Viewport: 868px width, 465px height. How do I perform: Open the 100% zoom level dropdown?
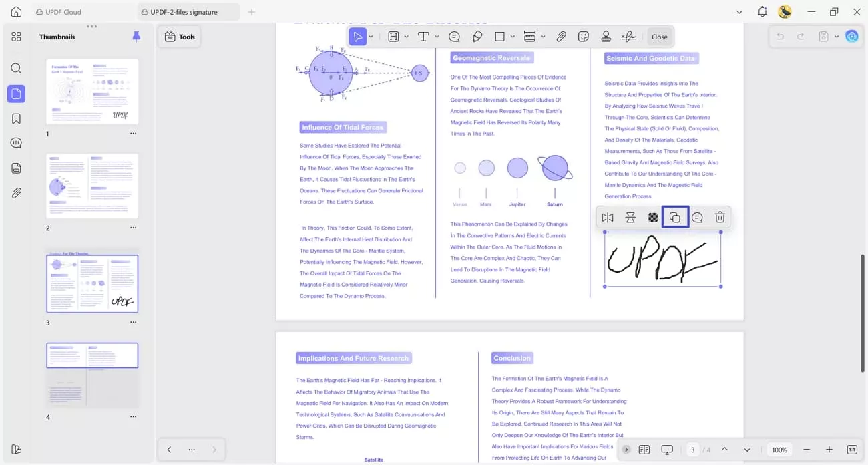tap(779, 450)
